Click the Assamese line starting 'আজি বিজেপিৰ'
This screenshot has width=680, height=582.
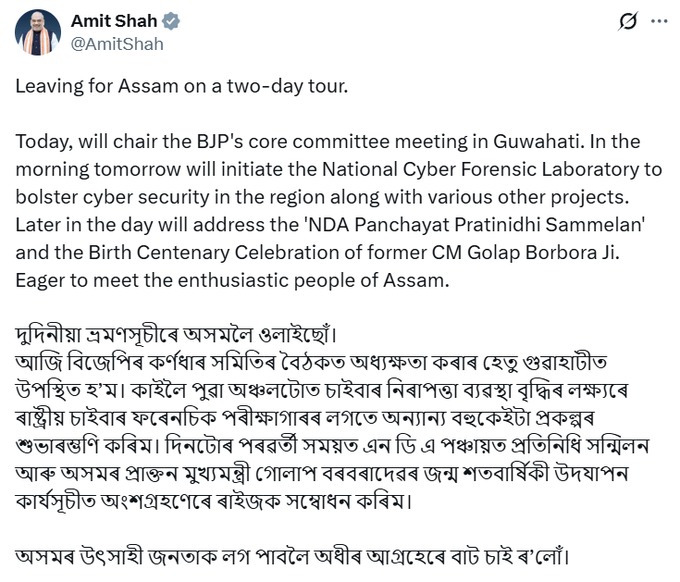coord(311,363)
